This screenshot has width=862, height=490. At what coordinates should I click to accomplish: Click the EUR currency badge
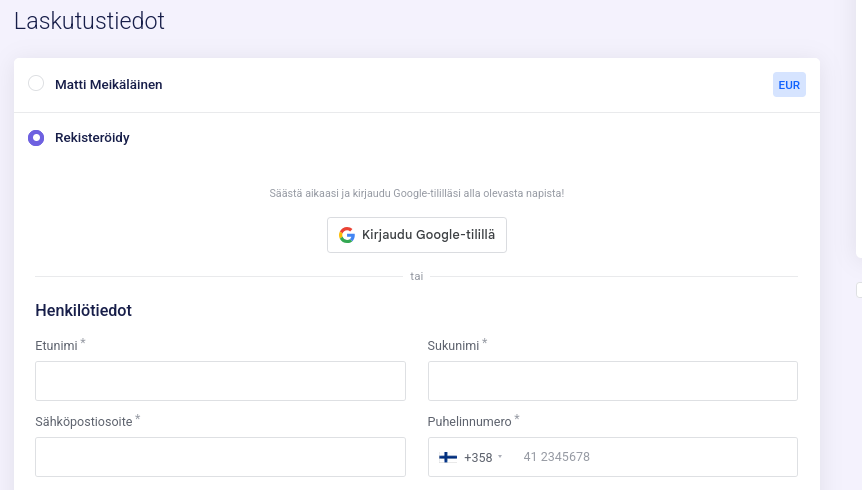789,85
